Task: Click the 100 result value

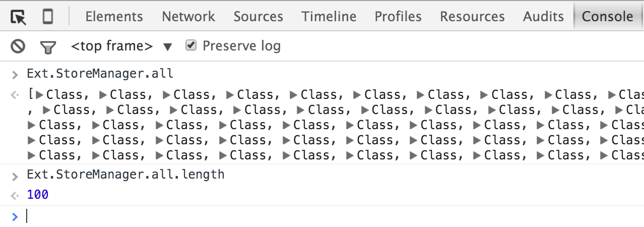Action: (38, 194)
